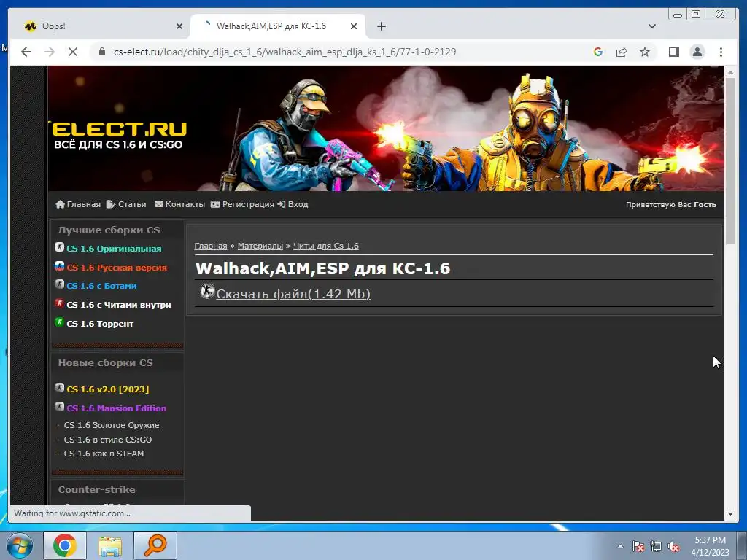747x560 pixels.
Task: Click the red icon beside Читами внутри
Action: point(59,303)
